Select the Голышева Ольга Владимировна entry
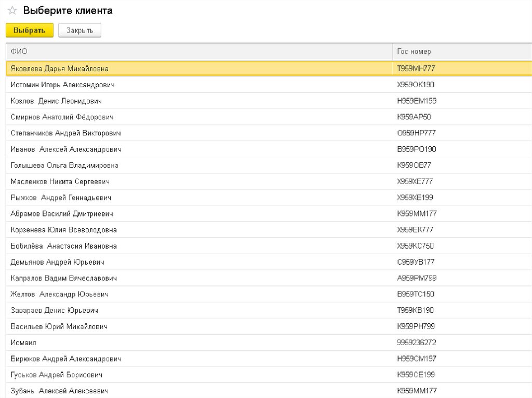This screenshot has height=398, width=532. tap(64, 166)
